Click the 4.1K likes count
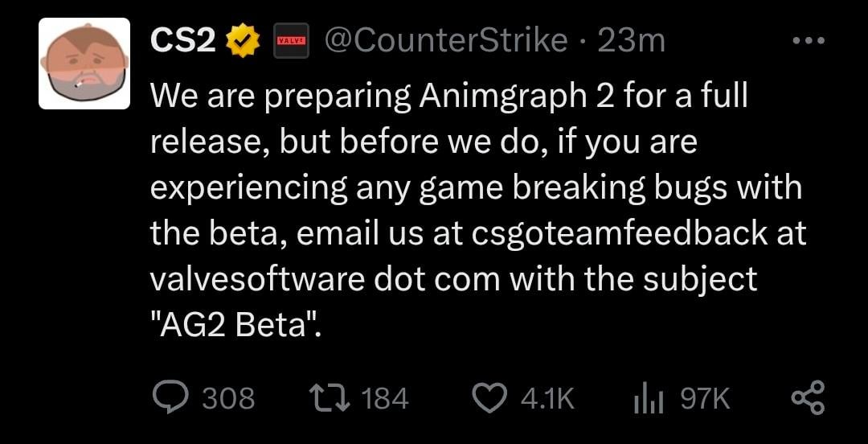Viewport: 868px width, 444px height. pyautogui.click(x=549, y=398)
